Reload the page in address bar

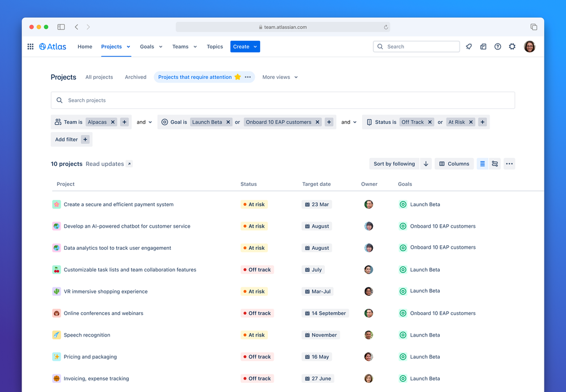point(386,27)
